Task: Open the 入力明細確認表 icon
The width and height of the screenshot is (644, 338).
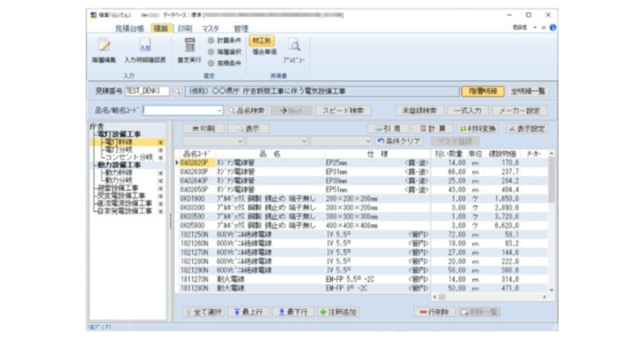Action: pyautogui.click(x=145, y=46)
